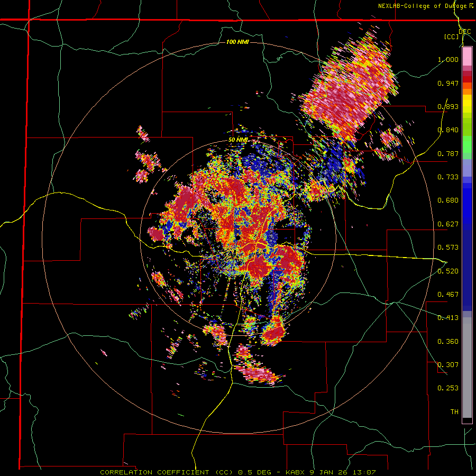Click the TH legend label
The image size is (476, 476).
[x=454, y=412]
